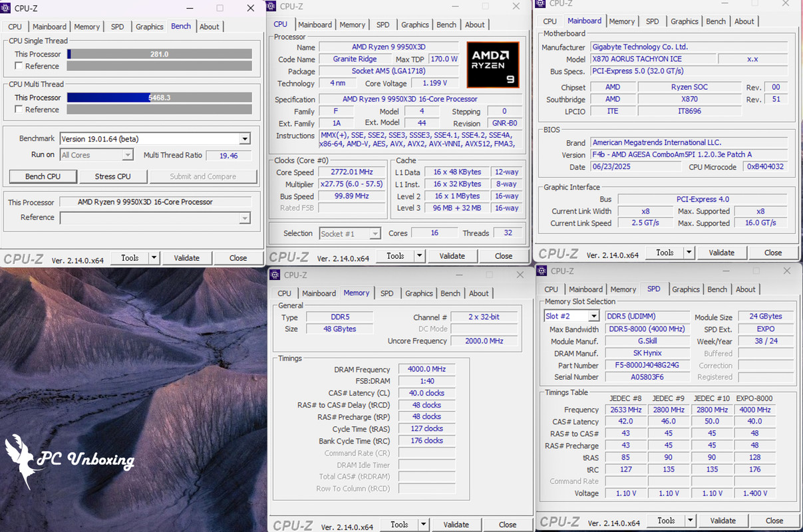Click Max TDP value 170.0 W

(x=444, y=59)
